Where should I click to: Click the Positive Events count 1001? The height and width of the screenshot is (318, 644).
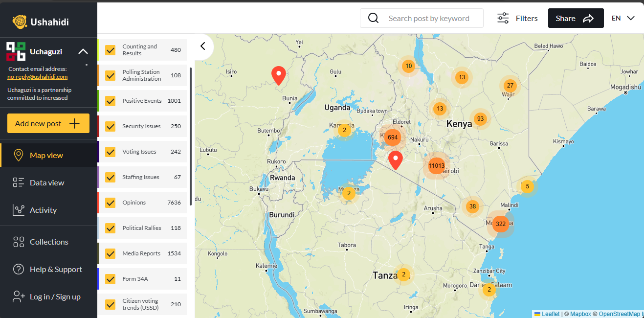tap(174, 101)
